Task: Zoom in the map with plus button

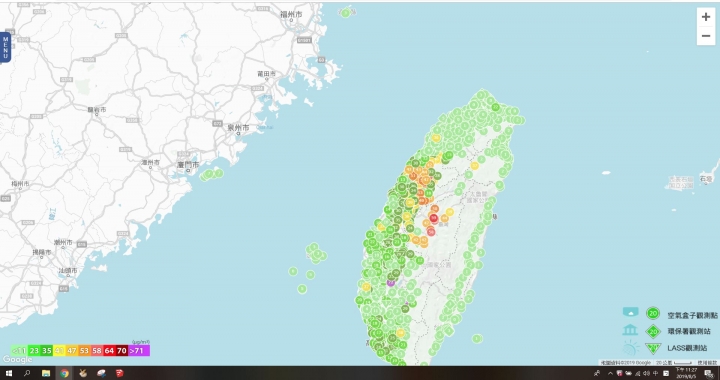Action: pos(706,17)
